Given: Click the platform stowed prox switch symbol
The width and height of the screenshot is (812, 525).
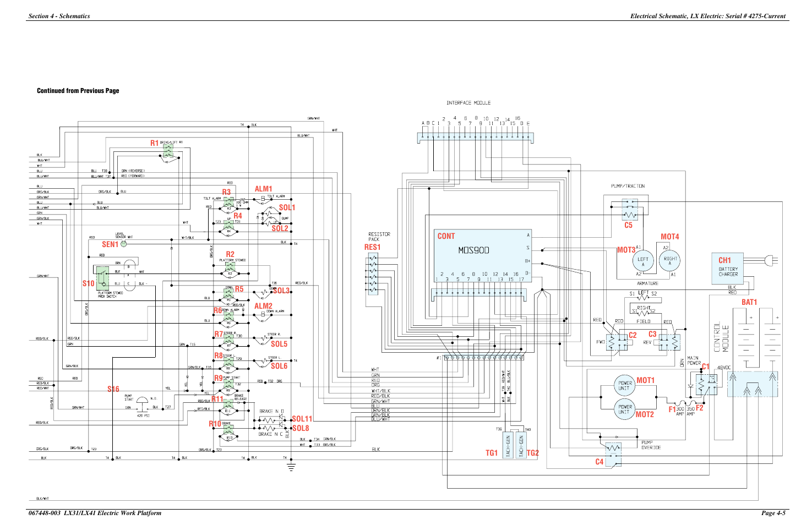Looking at the screenshot, I should click(102, 278).
